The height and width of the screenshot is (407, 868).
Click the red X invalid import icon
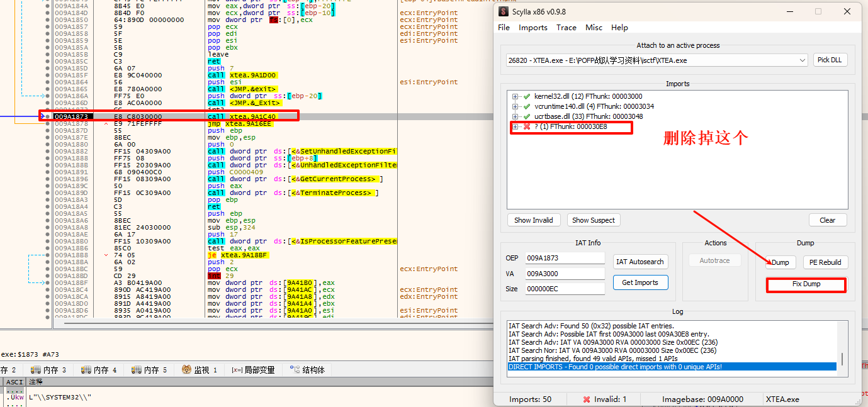(526, 127)
